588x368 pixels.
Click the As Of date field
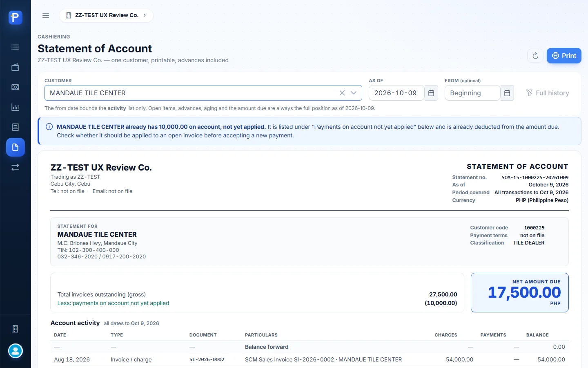pyautogui.click(x=396, y=93)
